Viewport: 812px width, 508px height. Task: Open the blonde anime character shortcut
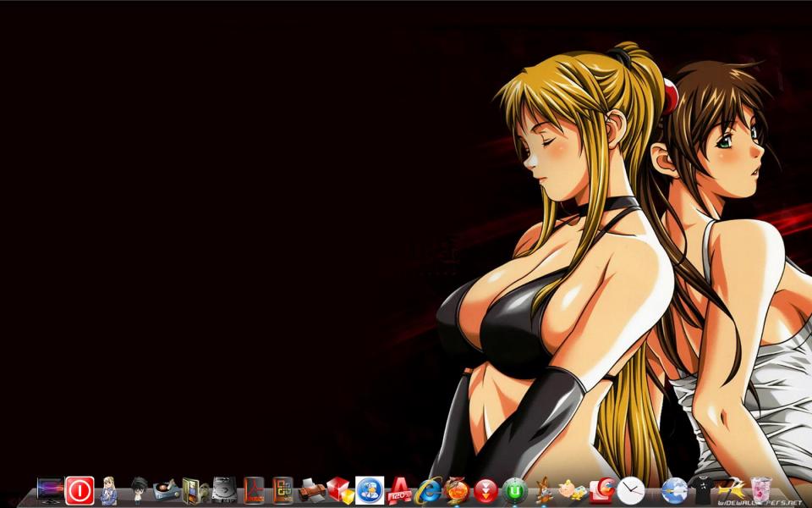pyautogui.click(x=108, y=490)
